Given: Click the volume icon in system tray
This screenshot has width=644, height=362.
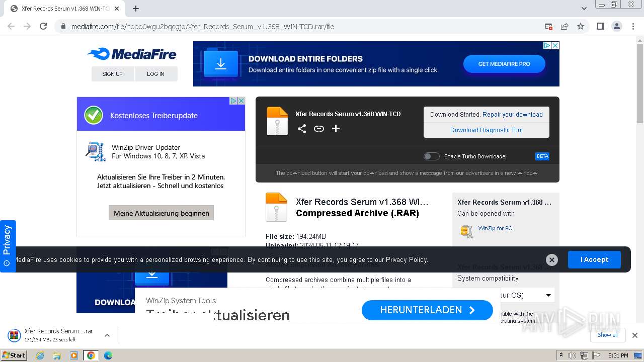Looking at the screenshot, I should click(x=572, y=355).
